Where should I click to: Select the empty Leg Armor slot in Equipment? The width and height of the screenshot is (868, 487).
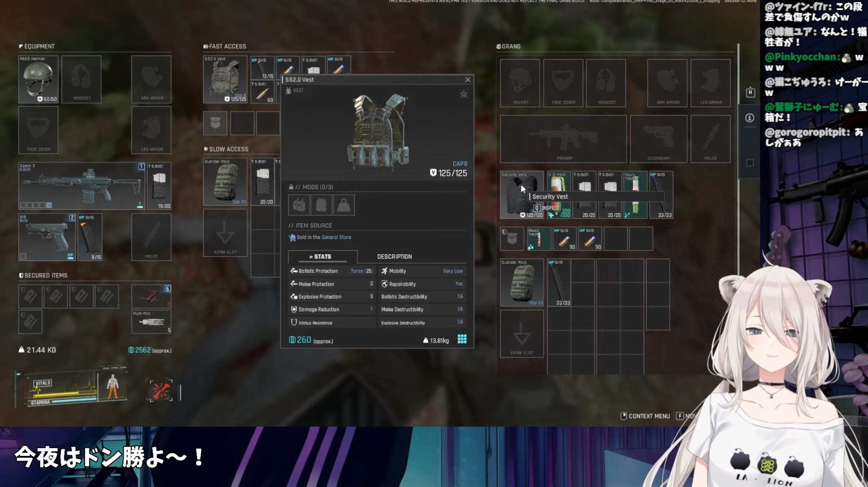click(151, 130)
